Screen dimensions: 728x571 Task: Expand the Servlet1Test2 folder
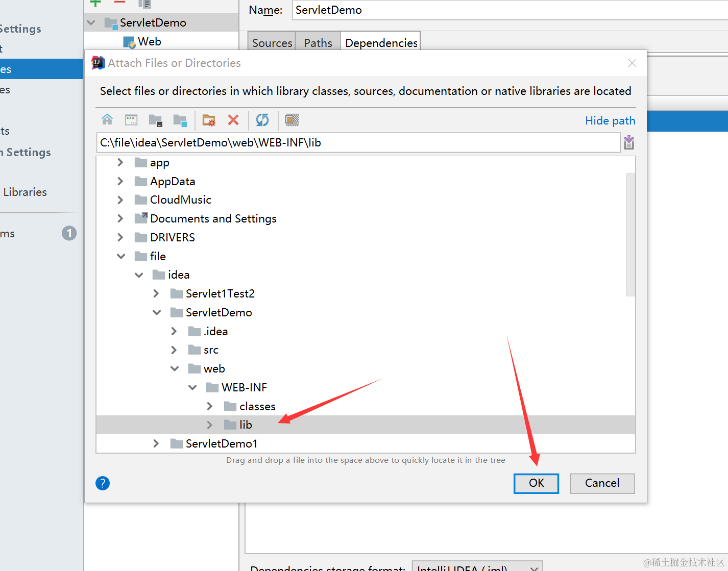click(156, 293)
